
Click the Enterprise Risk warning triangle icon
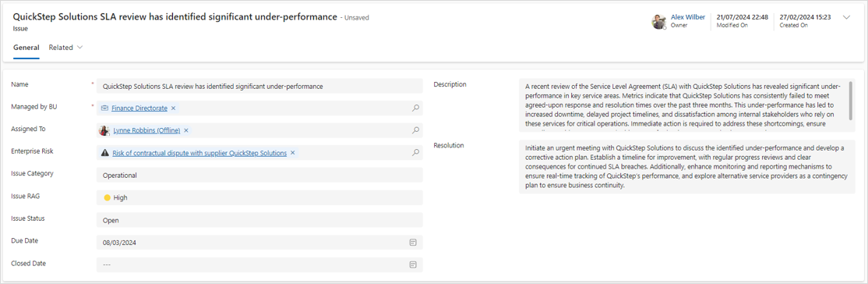coord(104,153)
